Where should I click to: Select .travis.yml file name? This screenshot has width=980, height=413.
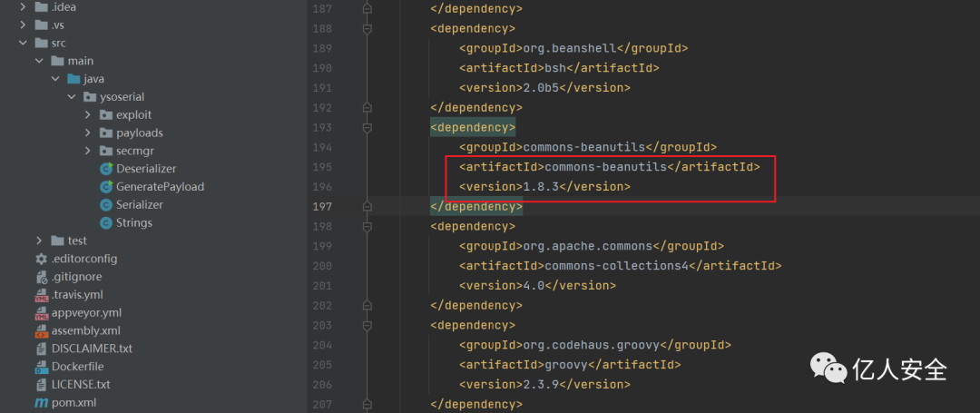[x=77, y=295]
